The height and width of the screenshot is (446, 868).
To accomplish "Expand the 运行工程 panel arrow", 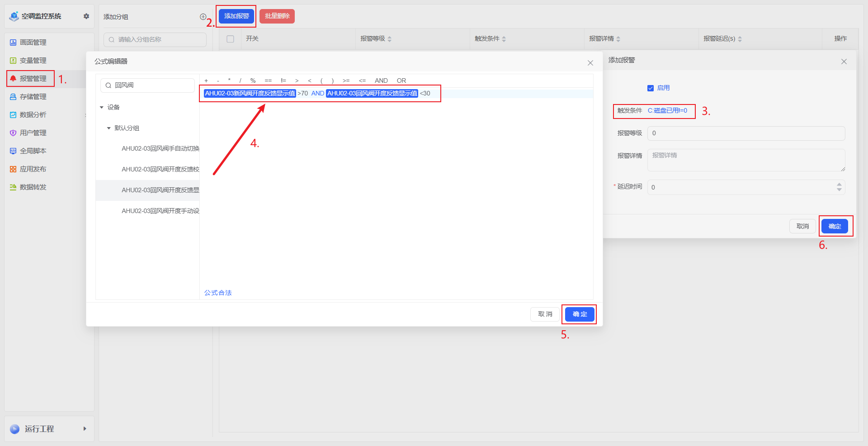I will [x=85, y=429].
